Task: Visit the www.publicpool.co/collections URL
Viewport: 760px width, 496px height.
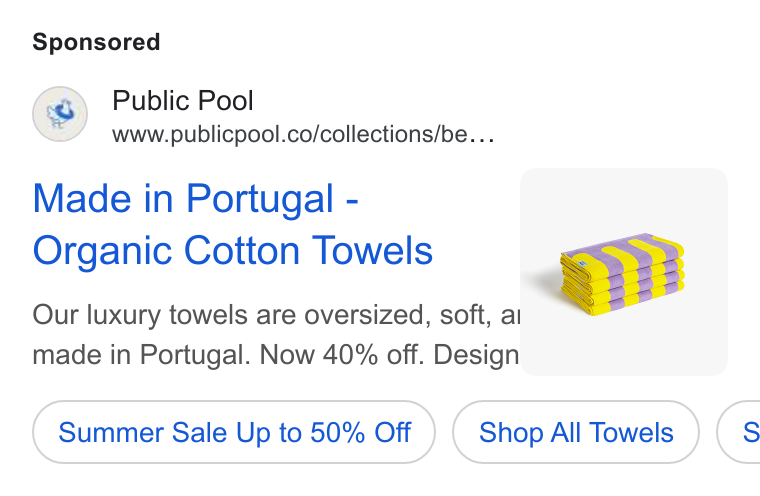Action: (303, 134)
